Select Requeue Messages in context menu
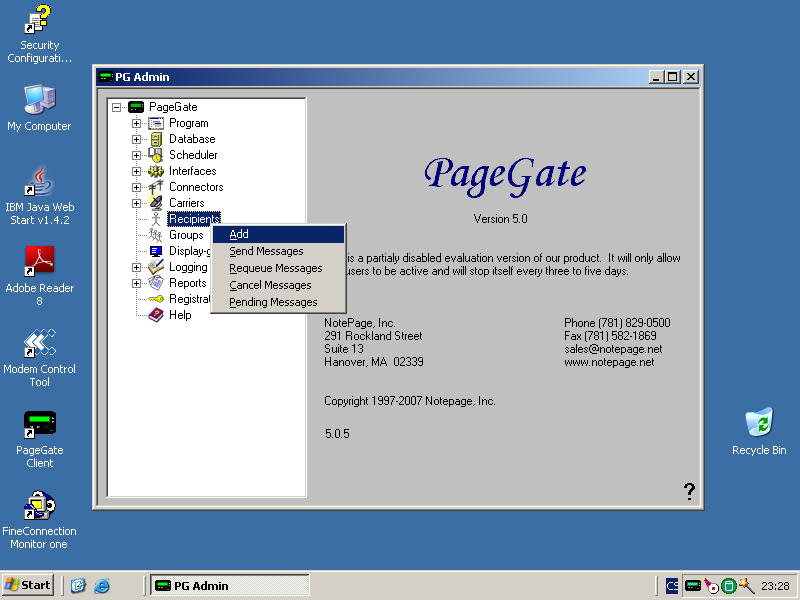The image size is (800, 600). tap(279, 268)
